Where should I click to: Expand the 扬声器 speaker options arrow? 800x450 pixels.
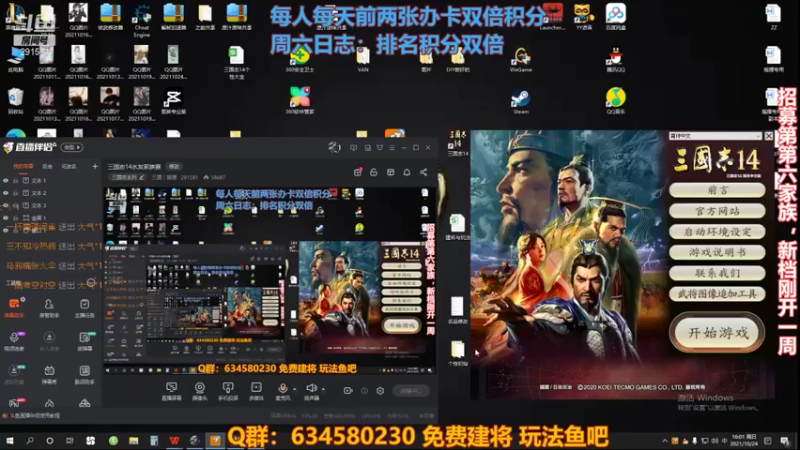[x=323, y=389]
